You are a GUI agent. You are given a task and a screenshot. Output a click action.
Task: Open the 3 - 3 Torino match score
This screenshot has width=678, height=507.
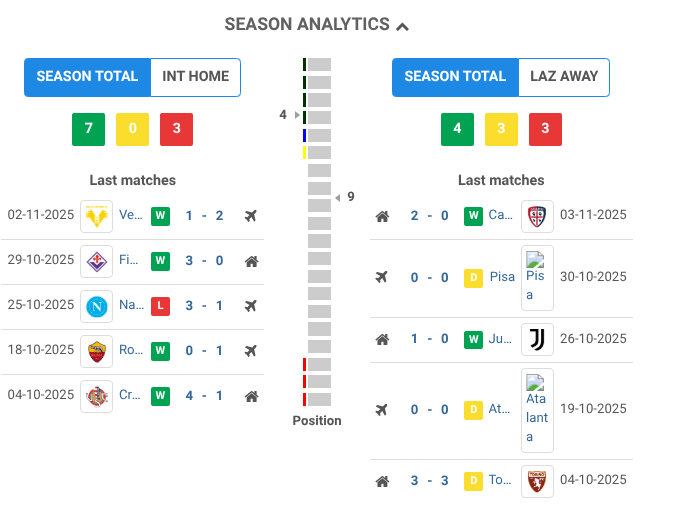click(x=429, y=481)
